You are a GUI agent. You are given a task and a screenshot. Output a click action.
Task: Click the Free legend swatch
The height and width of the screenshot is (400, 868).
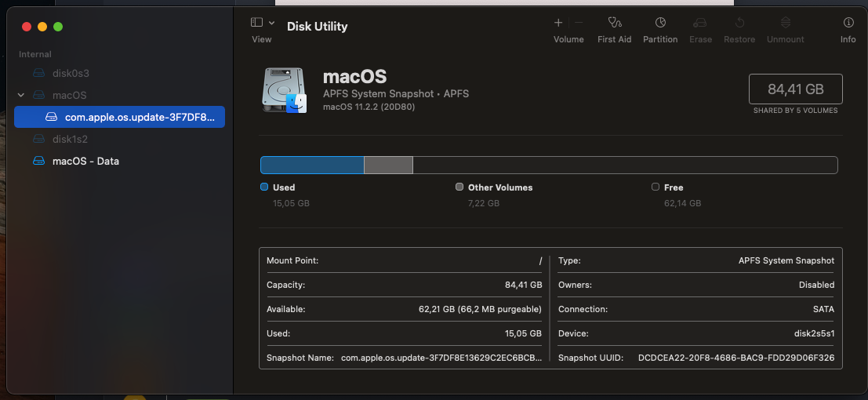click(x=656, y=187)
